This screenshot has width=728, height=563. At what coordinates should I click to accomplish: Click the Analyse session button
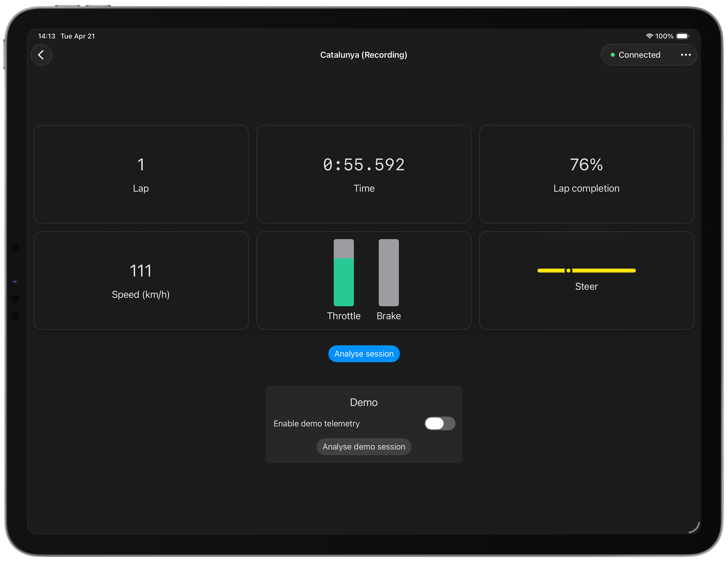pyautogui.click(x=363, y=353)
